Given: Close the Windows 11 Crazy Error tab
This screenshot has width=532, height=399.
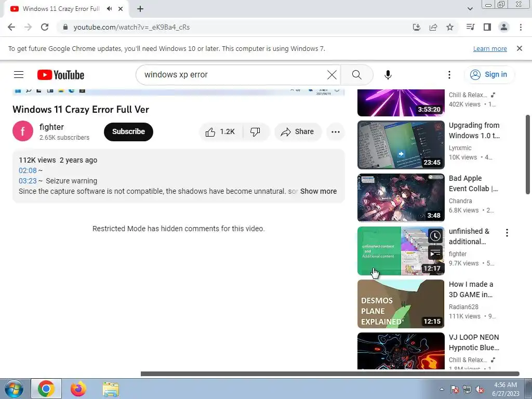Looking at the screenshot, I should pos(121,9).
